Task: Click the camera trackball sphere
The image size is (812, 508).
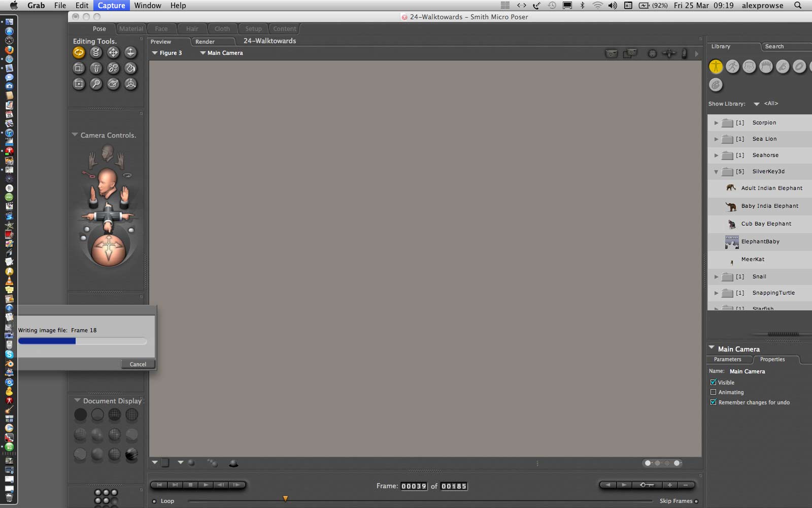Action: 109,250
